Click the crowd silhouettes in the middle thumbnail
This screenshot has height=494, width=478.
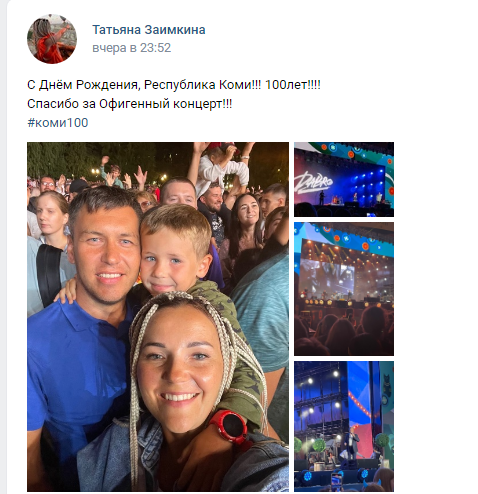(344, 332)
